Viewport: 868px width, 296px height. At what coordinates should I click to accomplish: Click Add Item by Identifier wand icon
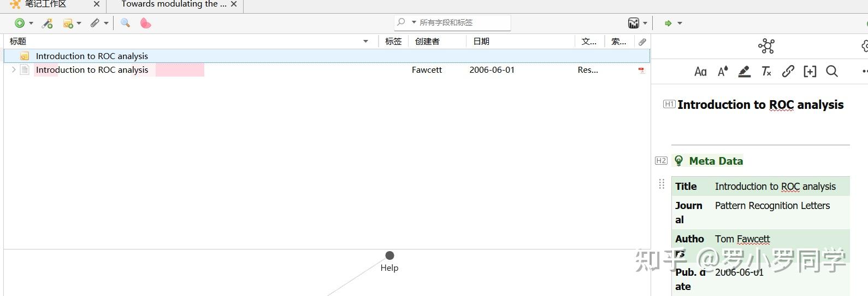[x=48, y=23]
